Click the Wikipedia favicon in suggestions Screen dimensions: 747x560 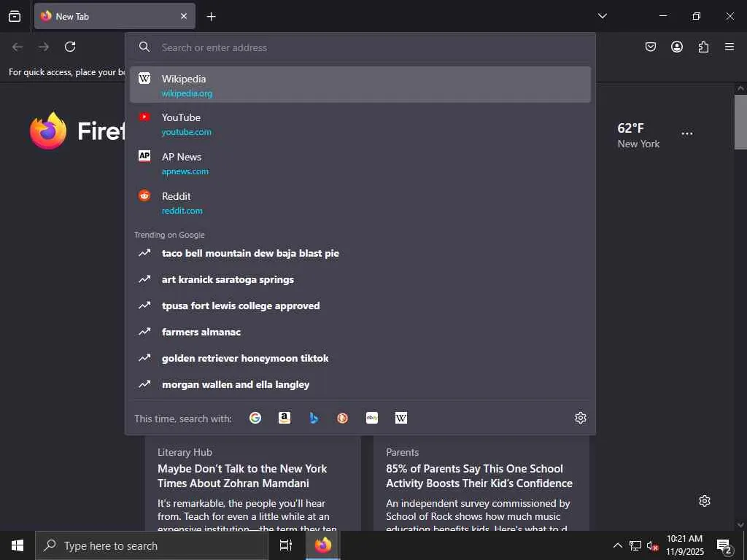pos(144,78)
